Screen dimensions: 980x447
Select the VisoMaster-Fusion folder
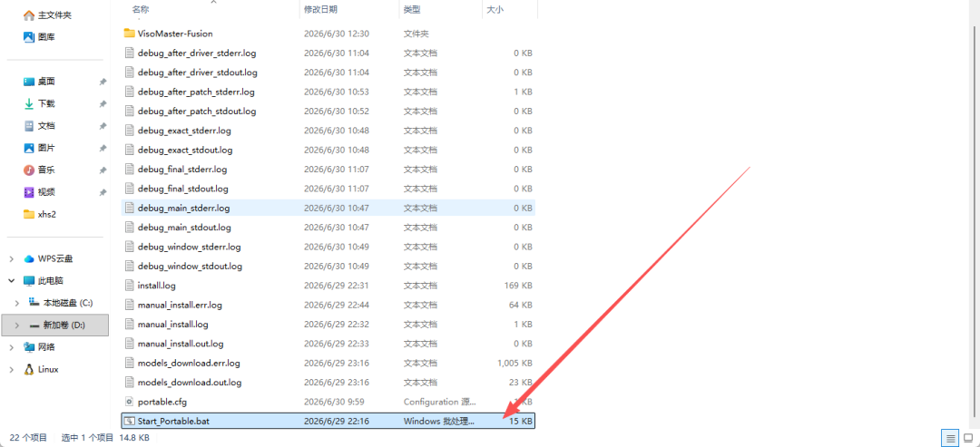tap(328, 34)
